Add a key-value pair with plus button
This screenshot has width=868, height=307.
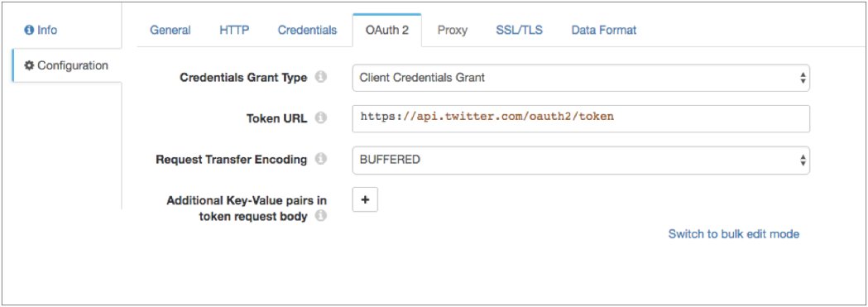[365, 200]
